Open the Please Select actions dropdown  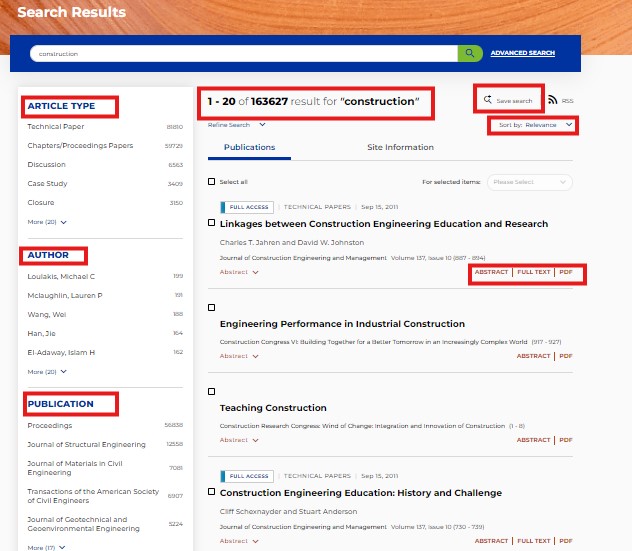[530, 182]
